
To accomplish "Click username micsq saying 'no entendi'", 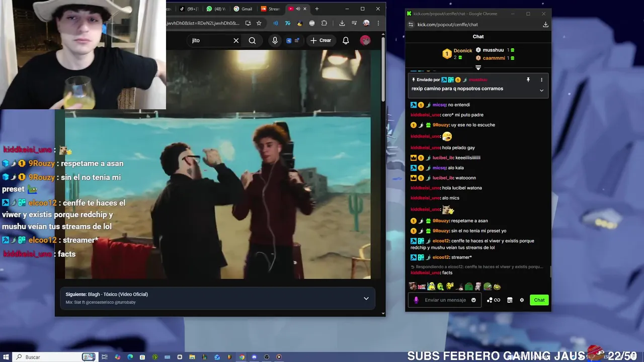I will tap(439, 105).
